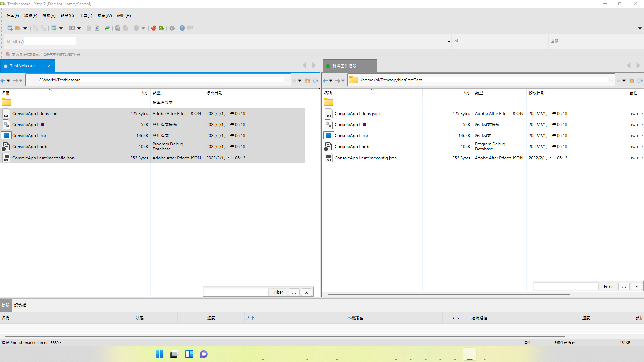This screenshot has width=644, height=362.
Task: Switch to the 記錄檔 log tab
Action: (x=20, y=305)
